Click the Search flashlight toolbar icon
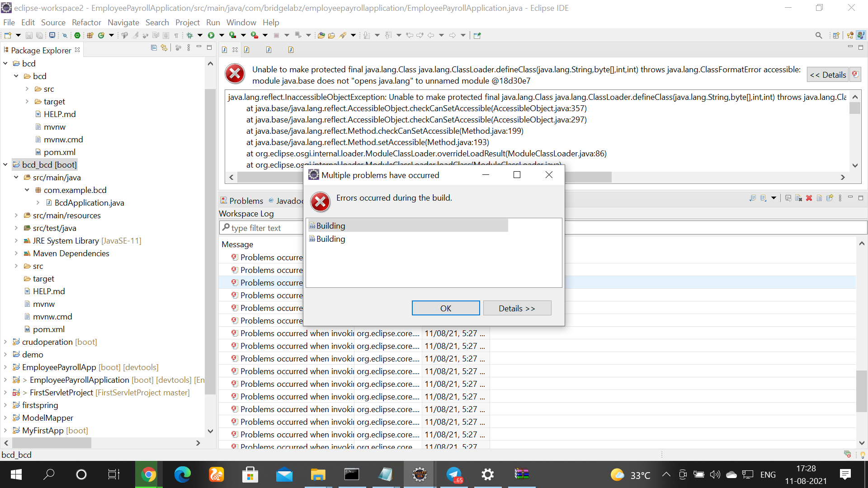Screen dimensions: 868x488 (x=343, y=35)
